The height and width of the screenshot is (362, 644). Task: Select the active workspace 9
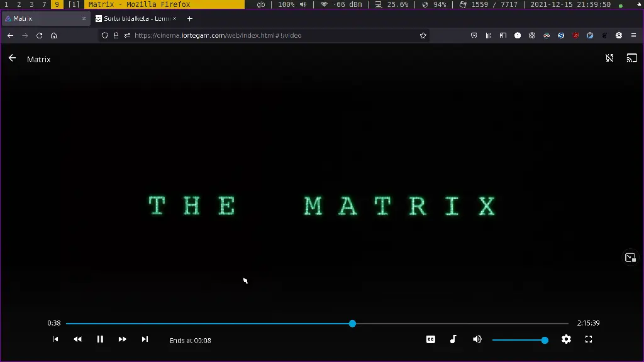57,4
